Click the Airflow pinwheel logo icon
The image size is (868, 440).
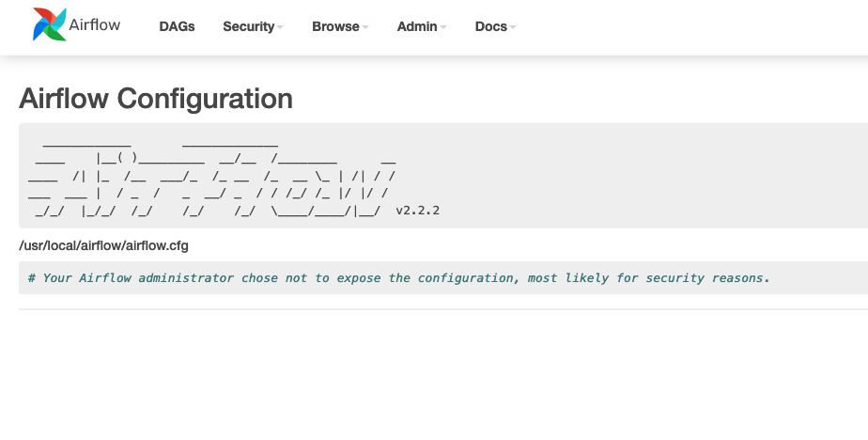pyautogui.click(x=49, y=24)
